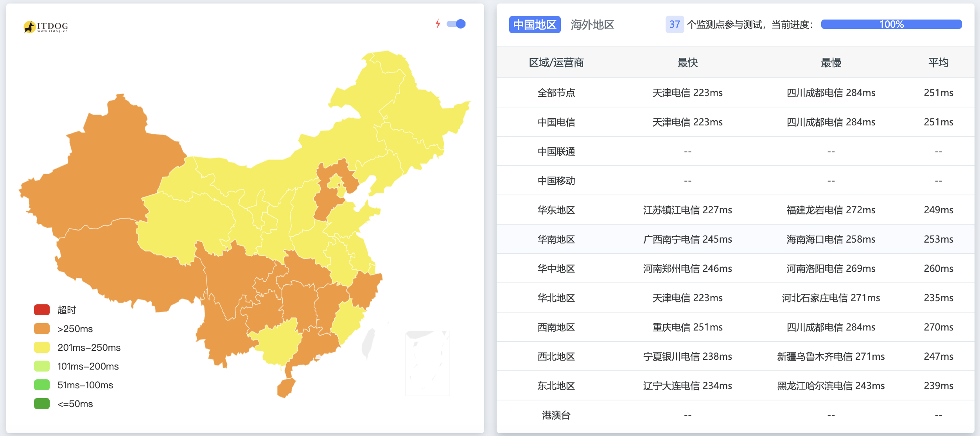Image resolution: width=980 pixels, height=436 pixels.
Task: Click 河南郑州电信 246ms cell
Action: [x=687, y=268]
